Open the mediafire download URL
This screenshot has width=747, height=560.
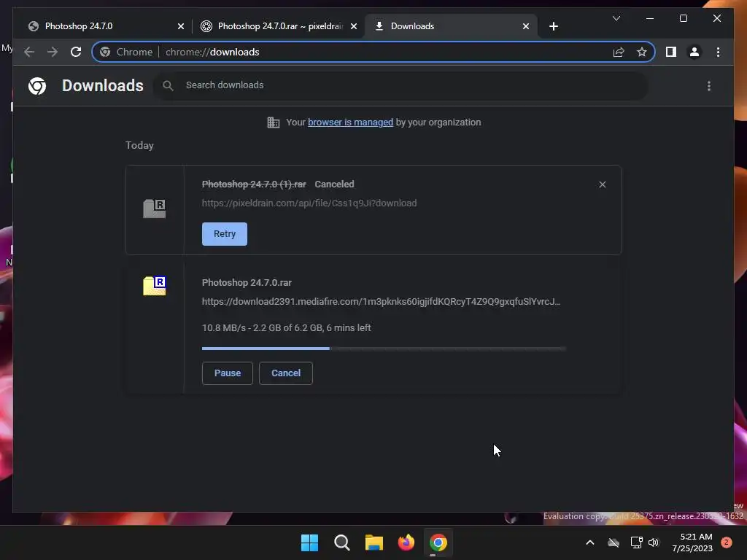381,302
